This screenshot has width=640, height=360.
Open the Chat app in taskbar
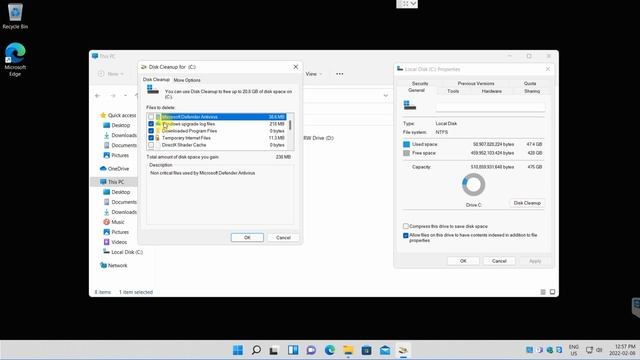pos(311,350)
